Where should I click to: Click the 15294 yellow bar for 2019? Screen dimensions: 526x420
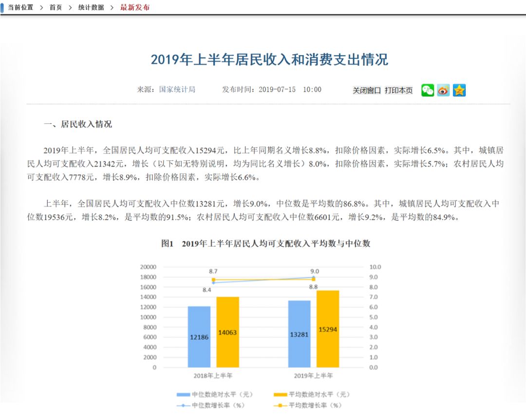(x=328, y=329)
